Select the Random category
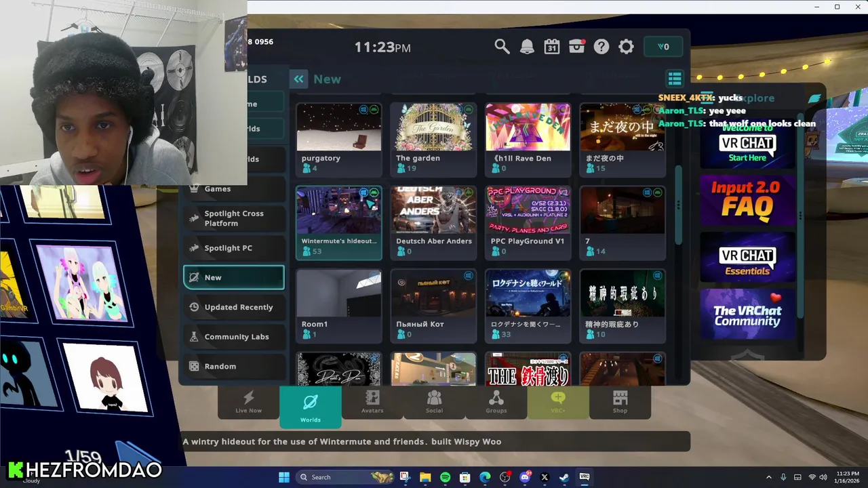 (234, 367)
